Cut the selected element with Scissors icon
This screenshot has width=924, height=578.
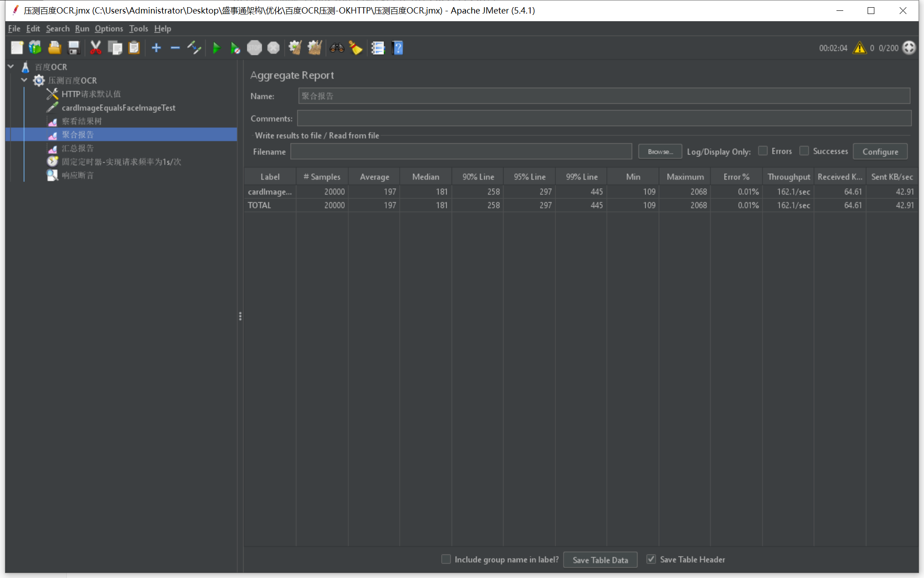click(96, 47)
